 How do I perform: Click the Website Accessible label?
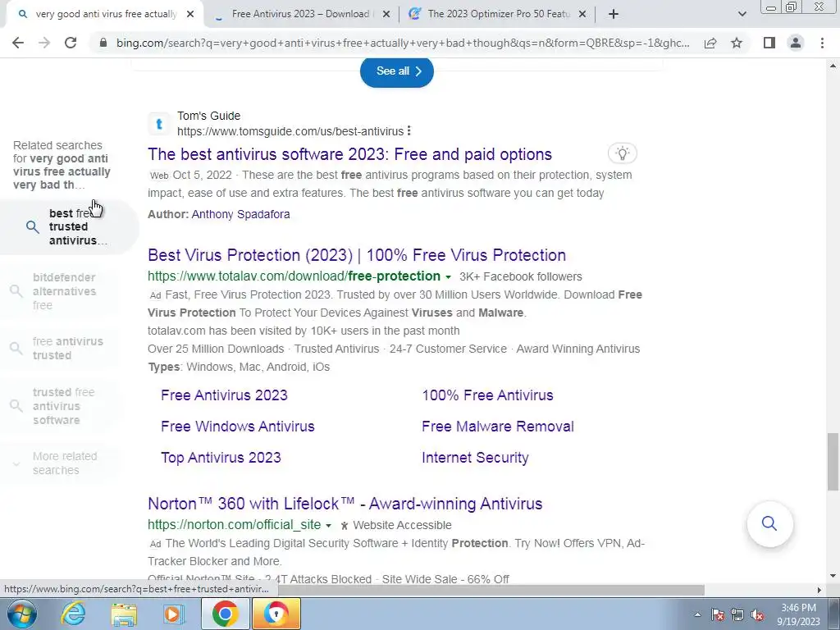(x=402, y=526)
